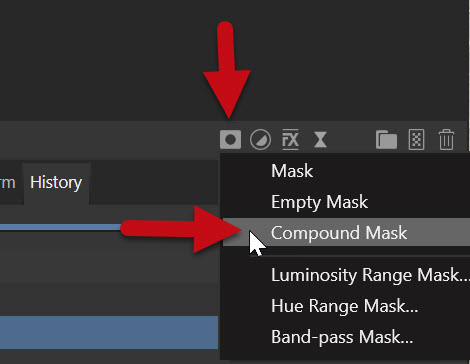This screenshot has width=470, height=364.
Task: Open the partially visible tab left of History
Action: tap(8, 183)
